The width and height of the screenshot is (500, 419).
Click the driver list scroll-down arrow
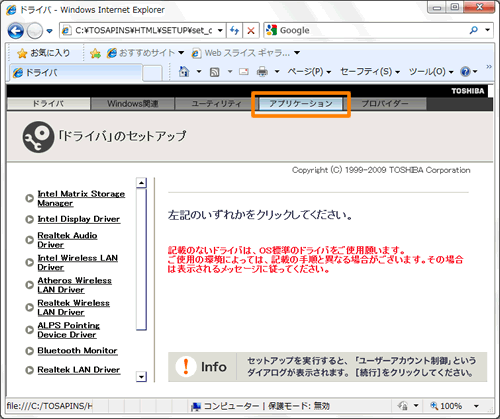click(141, 377)
